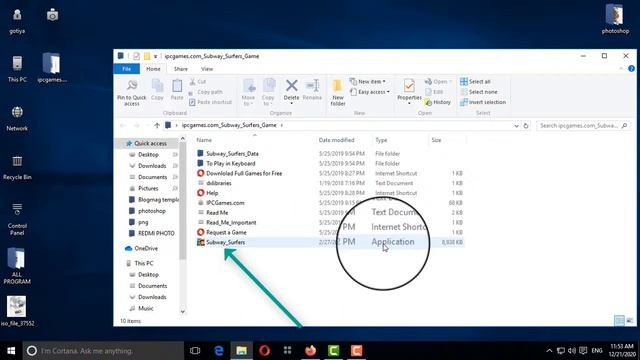The width and height of the screenshot is (640, 360).
Task: Select OneDrive in navigation pane
Action: coord(146,248)
